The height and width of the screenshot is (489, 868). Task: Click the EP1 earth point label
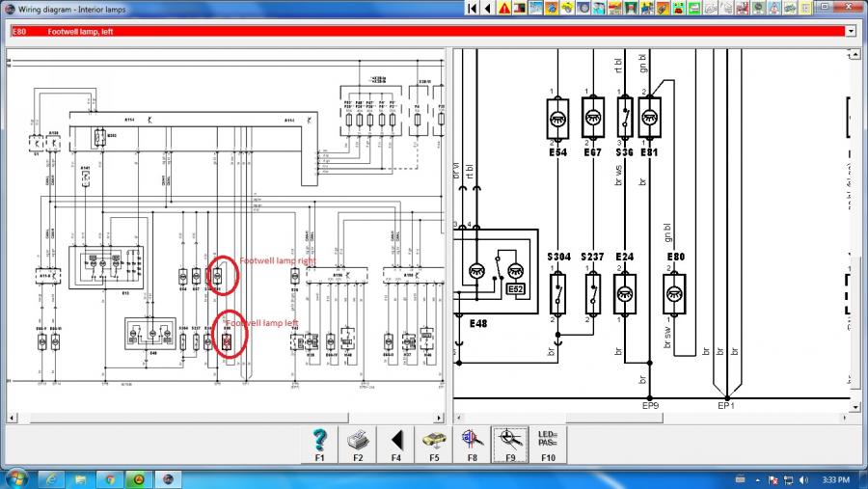point(725,406)
